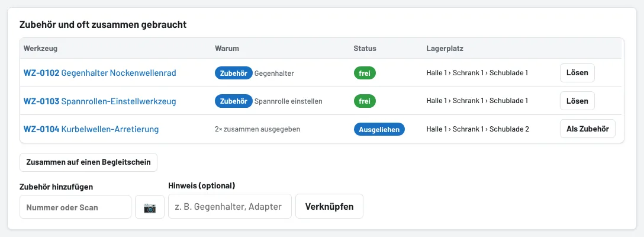Click '2× zusammen ausgegeben' text
This screenshot has height=237, width=644.
(x=257, y=129)
